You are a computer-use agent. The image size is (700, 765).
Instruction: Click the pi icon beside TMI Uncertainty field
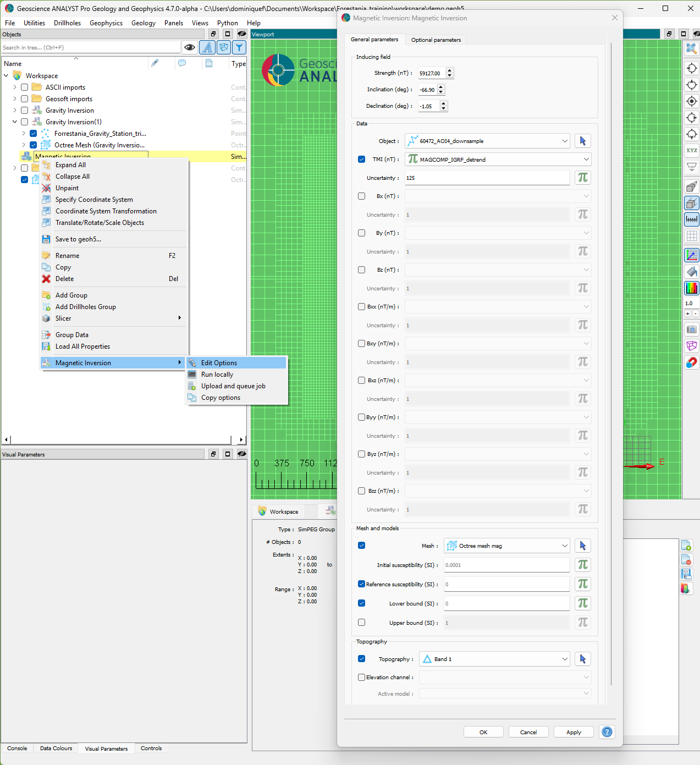tap(582, 178)
